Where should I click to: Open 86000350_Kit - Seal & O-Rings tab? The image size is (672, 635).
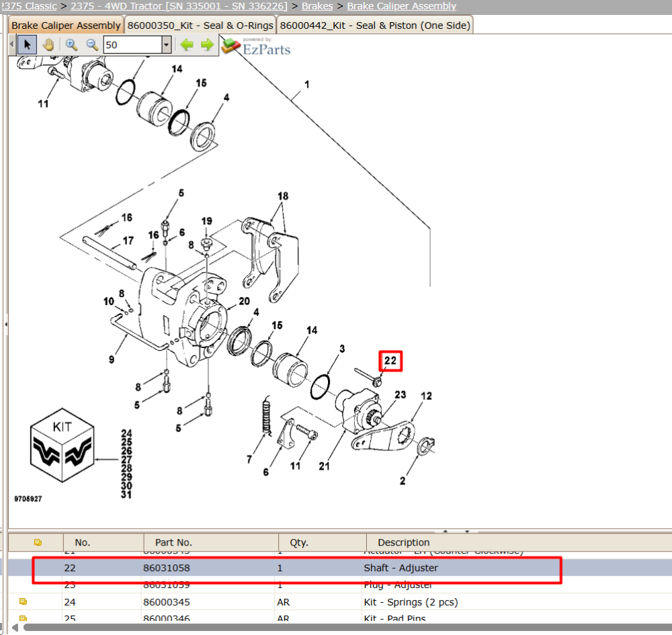pos(200,26)
